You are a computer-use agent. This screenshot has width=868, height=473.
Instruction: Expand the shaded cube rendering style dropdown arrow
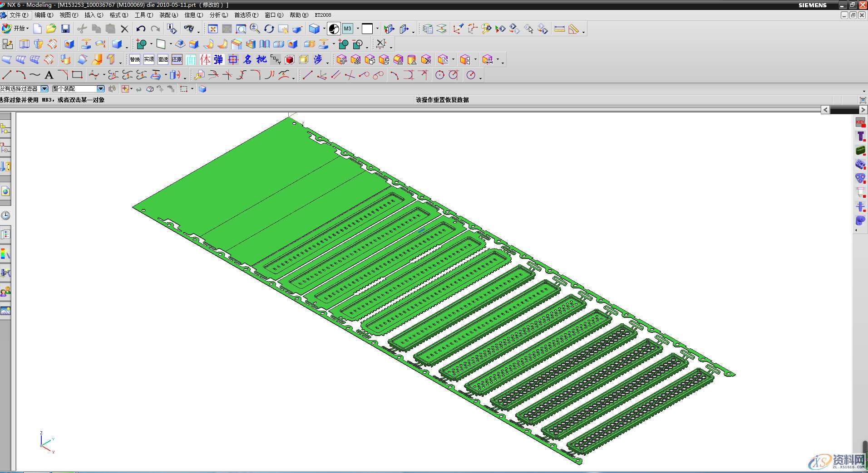click(x=324, y=29)
